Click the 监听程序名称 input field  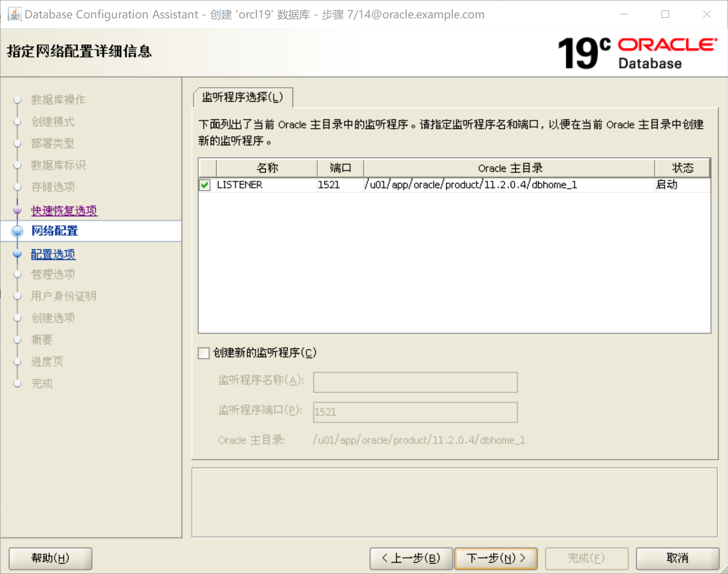coord(416,382)
